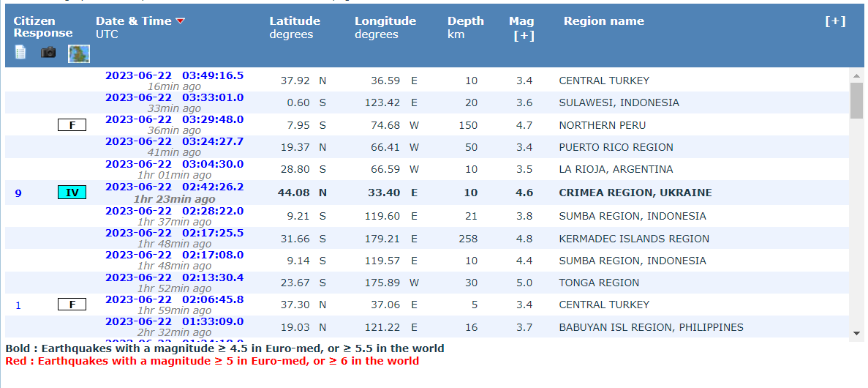This screenshot has width=868, height=388.
Task: Open earthquake 2023-06-22 02:17:08.0
Action: click(x=174, y=255)
